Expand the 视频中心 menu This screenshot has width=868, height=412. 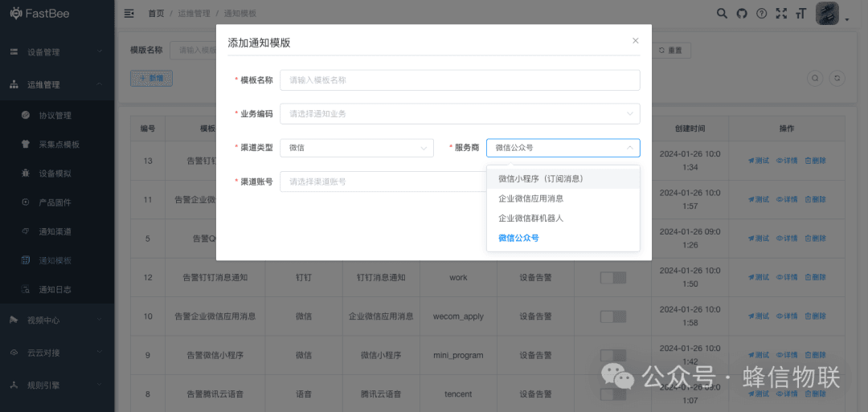coord(57,320)
